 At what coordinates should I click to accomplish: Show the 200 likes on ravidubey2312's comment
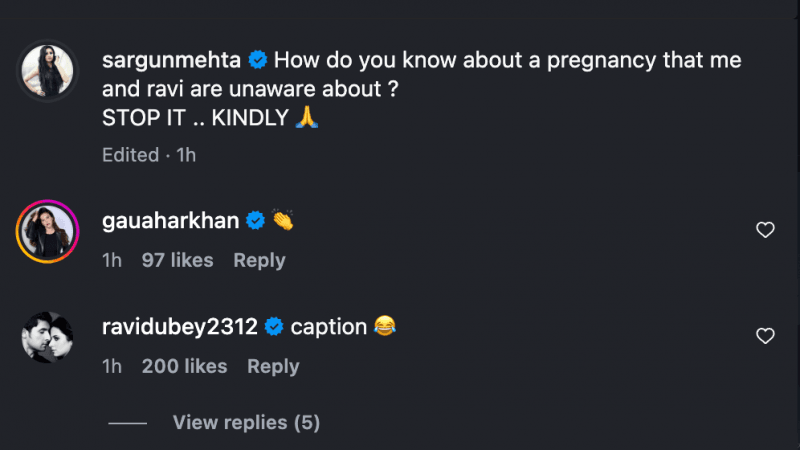(184, 367)
